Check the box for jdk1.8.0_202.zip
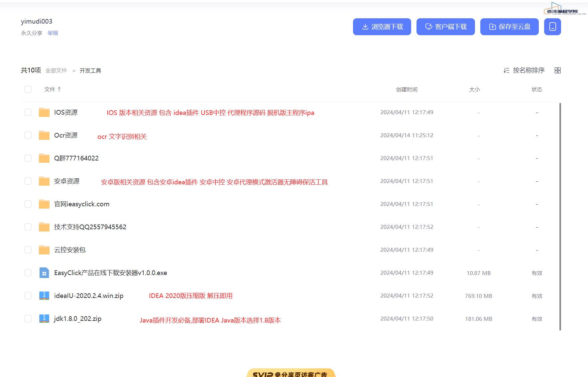 click(x=28, y=319)
